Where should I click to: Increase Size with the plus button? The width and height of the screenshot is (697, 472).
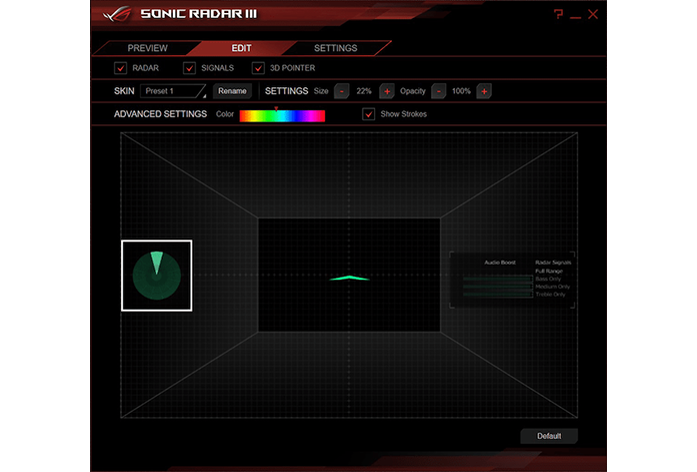(x=387, y=91)
